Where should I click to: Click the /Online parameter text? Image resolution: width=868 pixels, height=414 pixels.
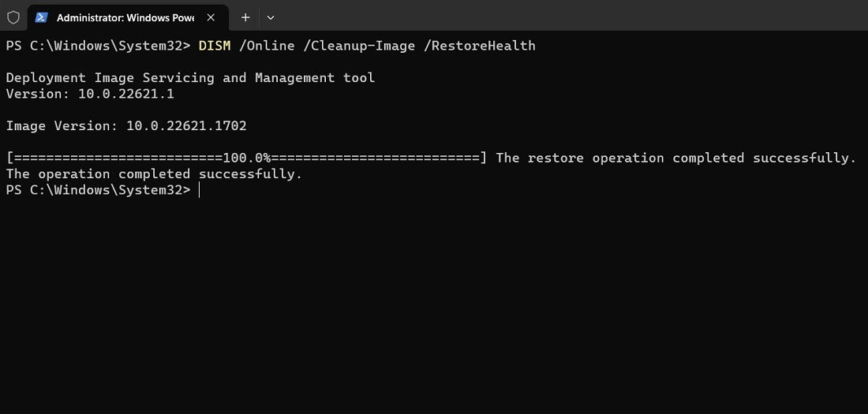click(267, 46)
